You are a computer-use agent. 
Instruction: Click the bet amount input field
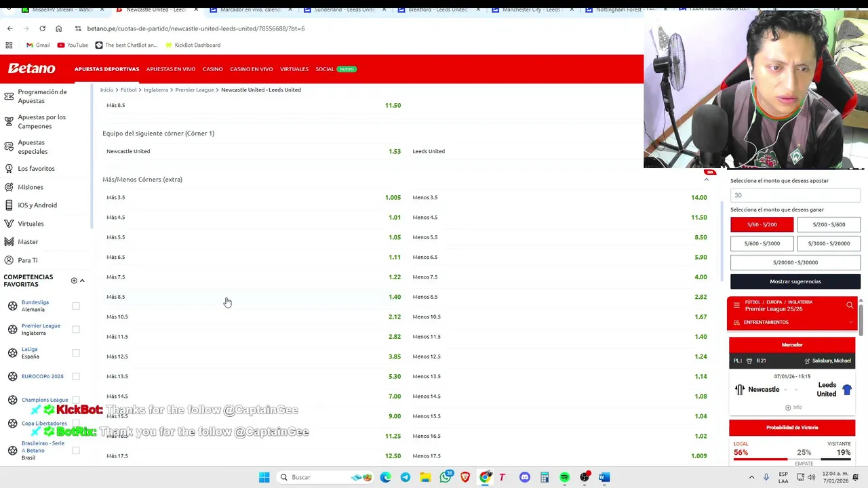pyautogui.click(x=795, y=195)
